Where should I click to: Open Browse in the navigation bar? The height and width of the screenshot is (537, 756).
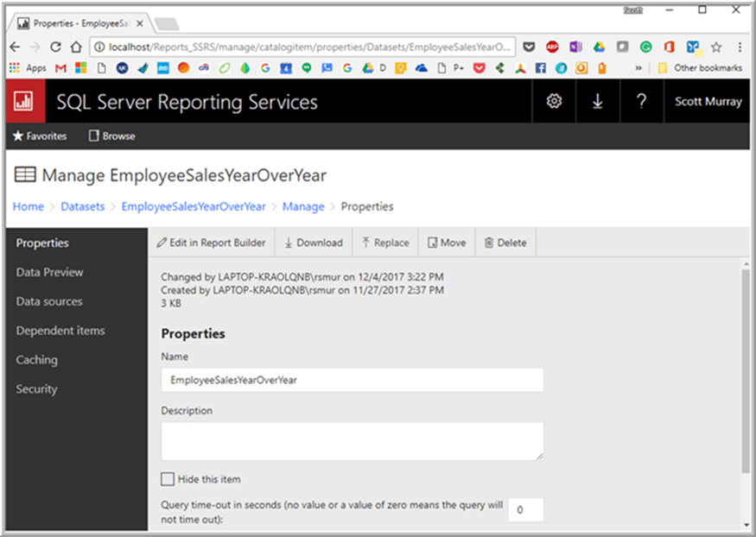tap(111, 136)
